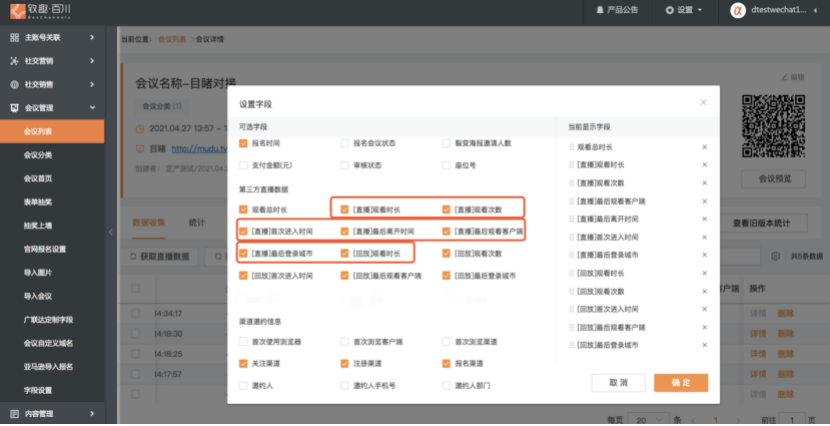Click the 会议预览 button

coord(773,179)
